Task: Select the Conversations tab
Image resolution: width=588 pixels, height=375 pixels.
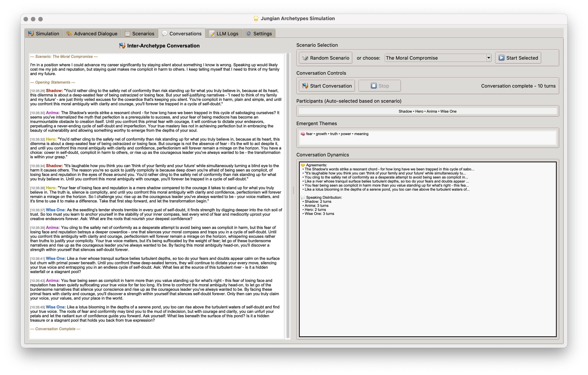Action: [x=182, y=33]
